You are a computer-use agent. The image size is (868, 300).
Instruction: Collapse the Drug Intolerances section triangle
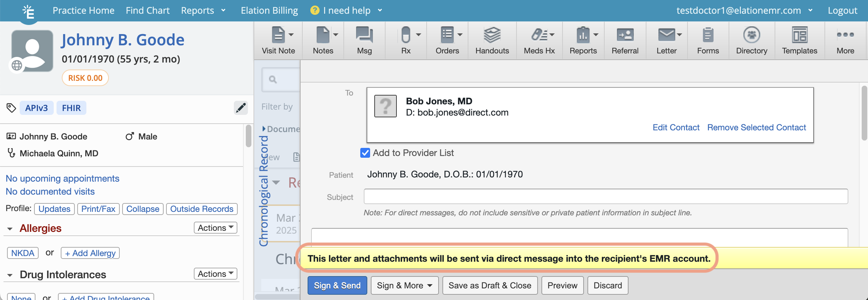(x=10, y=275)
